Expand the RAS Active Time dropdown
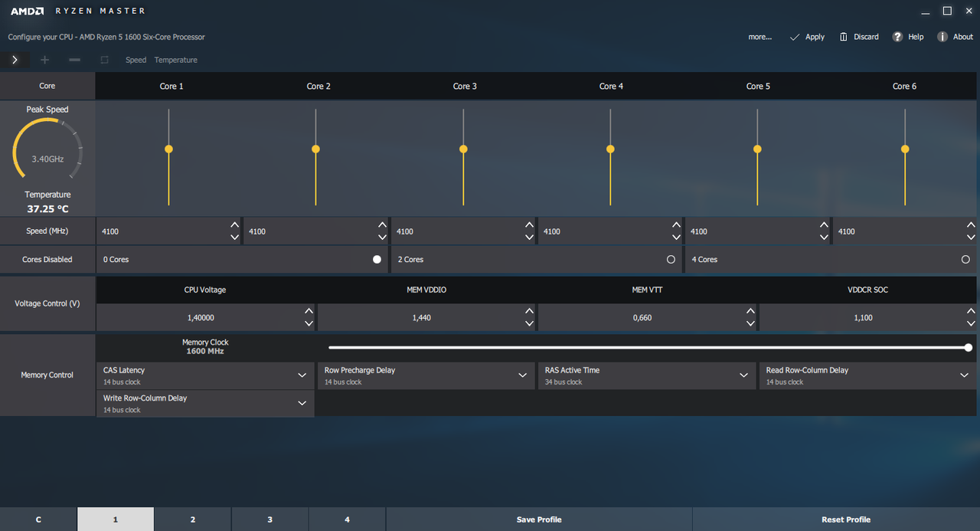The height and width of the screenshot is (531, 980). pyautogui.click(x=743, y=375)
